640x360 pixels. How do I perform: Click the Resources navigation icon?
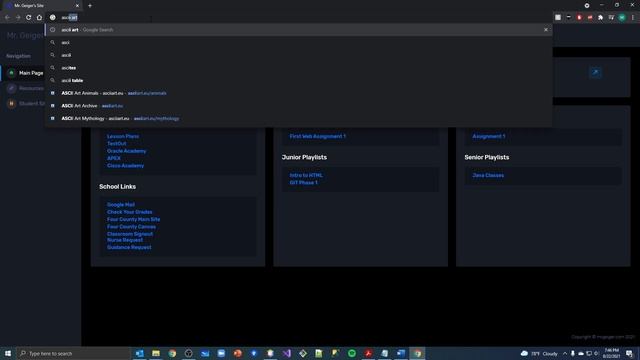pyautogui.click(x=11, y=88)
